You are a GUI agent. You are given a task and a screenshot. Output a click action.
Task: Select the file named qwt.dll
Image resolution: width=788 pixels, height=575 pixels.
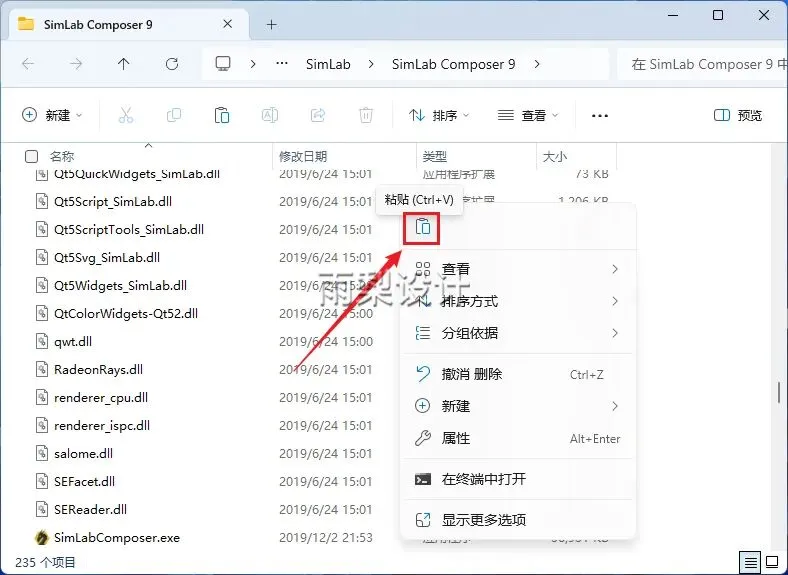click(73, 342)
